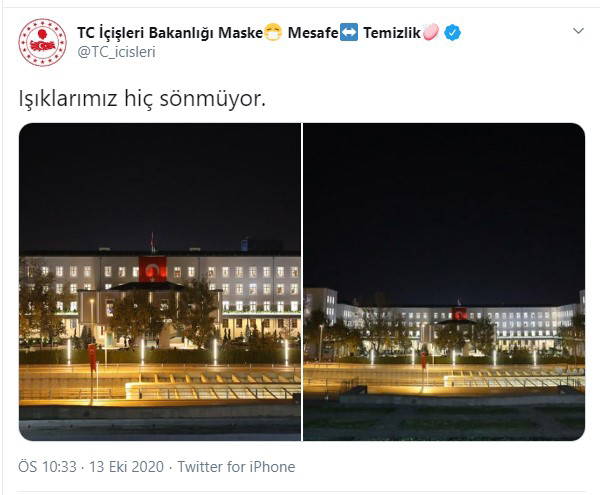Screen dimensions: 600x495
Task: Click the ÖS 10:33 timestamp link
Action: 47,467
